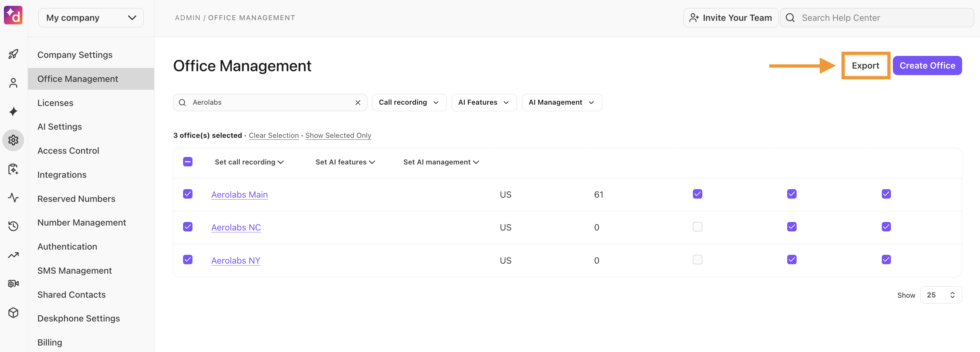The width and height of the screenshot is (980, 352).
Task: Open the cube box icon in the sidebar
Action: pos(13,312)
